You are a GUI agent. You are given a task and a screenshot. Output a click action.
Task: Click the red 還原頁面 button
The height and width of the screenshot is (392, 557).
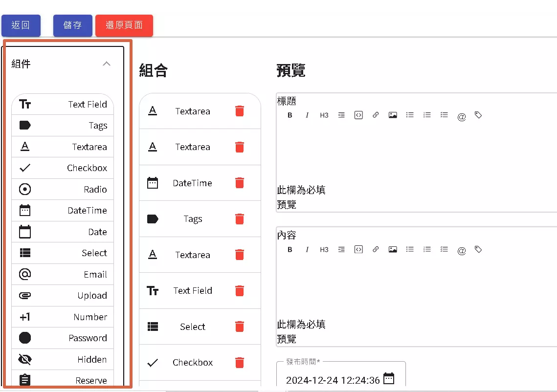tap(124, 25)
